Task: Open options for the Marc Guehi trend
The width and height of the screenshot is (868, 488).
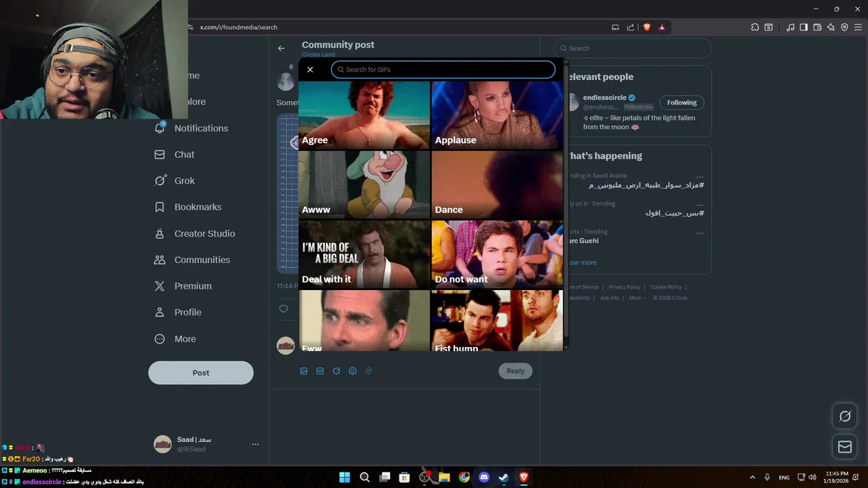Action: [x=700, y=232]
